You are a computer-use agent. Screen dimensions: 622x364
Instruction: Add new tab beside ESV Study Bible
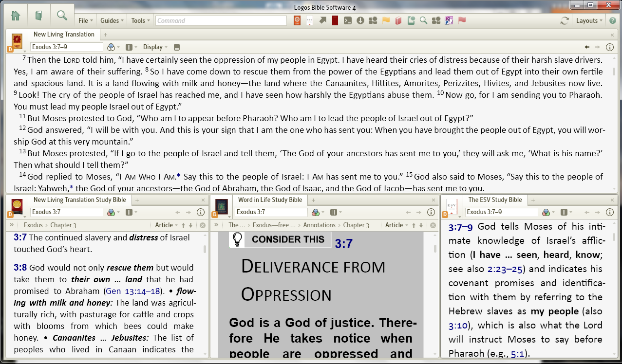532,200
